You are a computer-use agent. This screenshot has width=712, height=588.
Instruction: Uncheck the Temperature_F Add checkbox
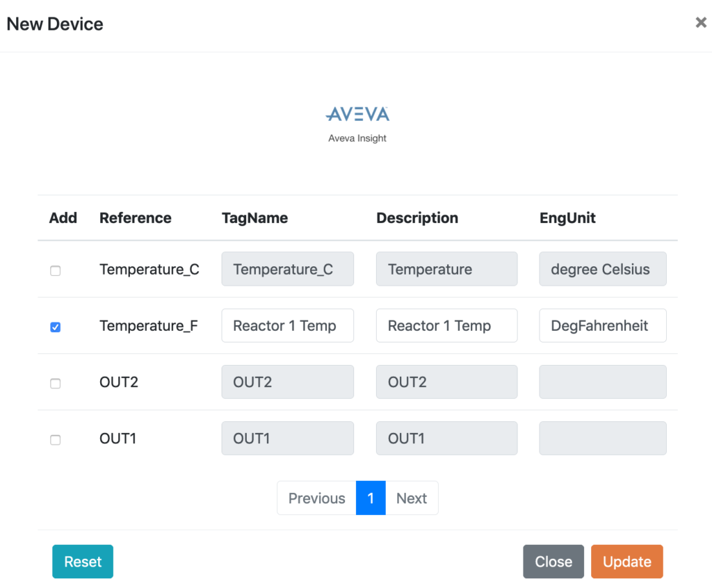click(56, 327)
